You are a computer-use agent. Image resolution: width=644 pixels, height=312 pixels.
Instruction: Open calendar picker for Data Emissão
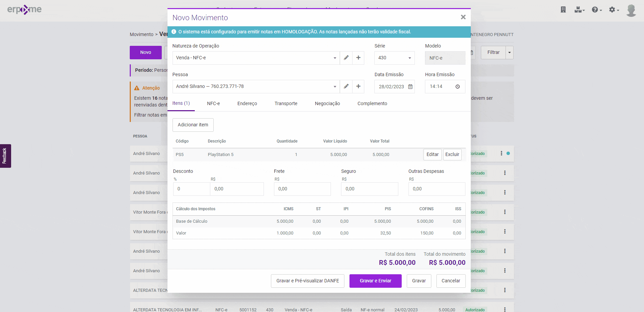410,87
